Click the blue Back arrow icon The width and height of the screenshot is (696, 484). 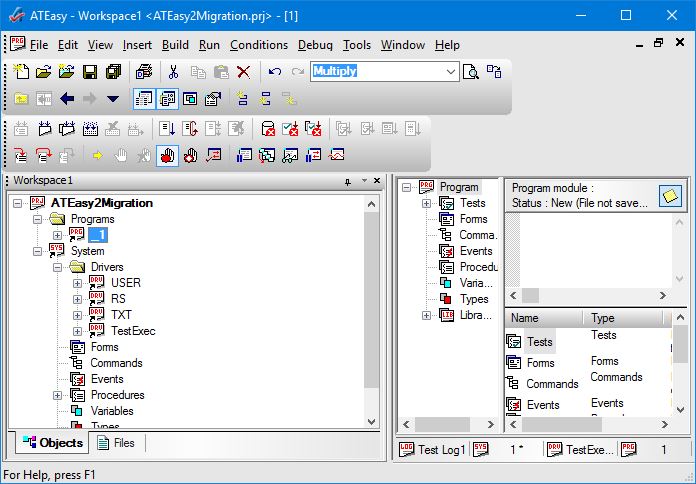click(x=67, y=99)
